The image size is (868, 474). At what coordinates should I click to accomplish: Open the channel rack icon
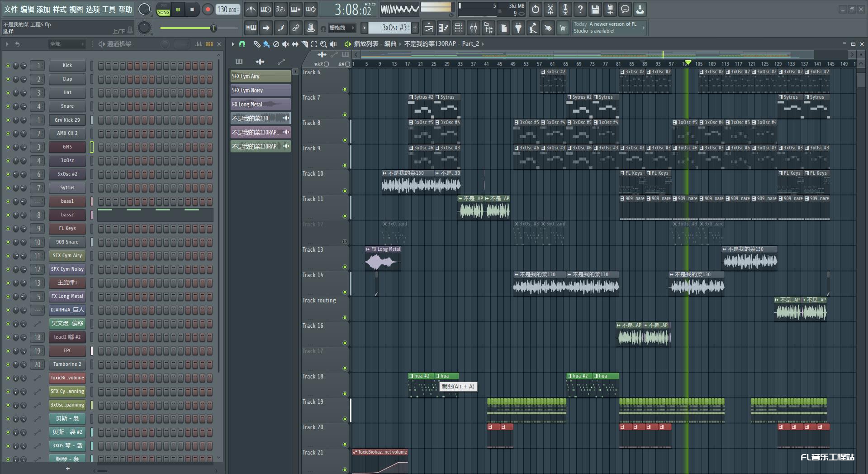tap(459, 28)
